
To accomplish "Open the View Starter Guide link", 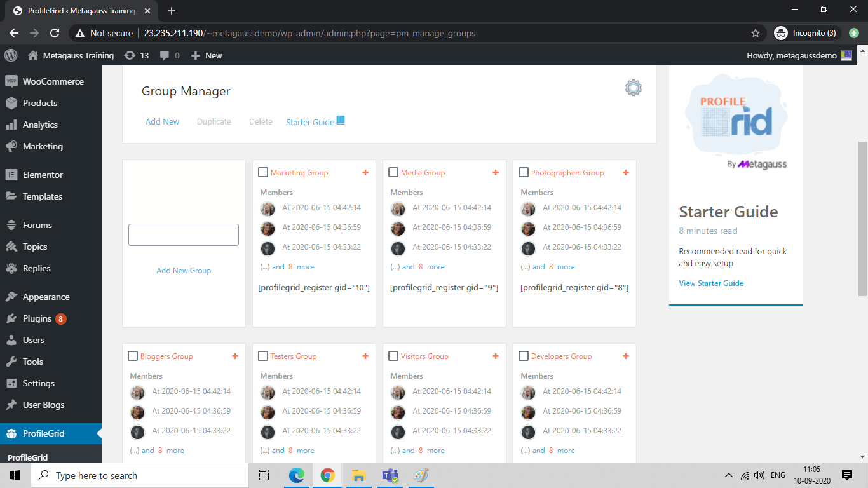I will point(710,283).
